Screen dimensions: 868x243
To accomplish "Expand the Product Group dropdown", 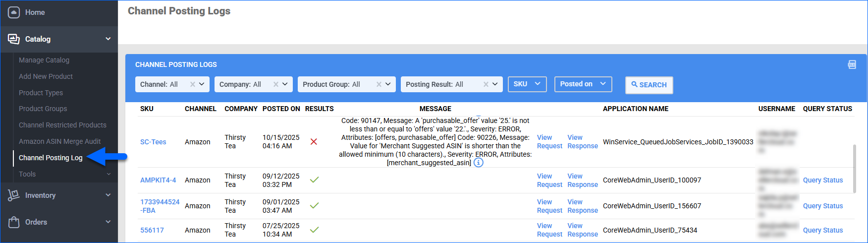I will (x=388, y=84).
